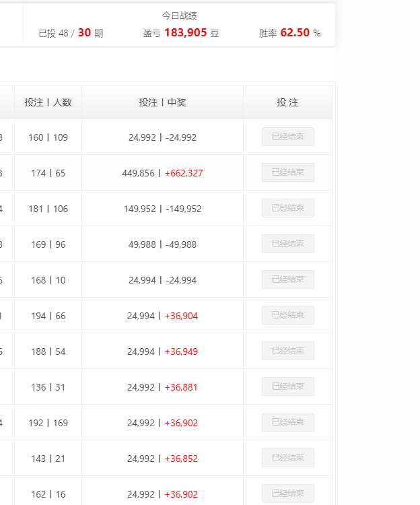420x505 pixels.
Task: Click 已经结束 button in the 160 | 109 row
Action: tap(287, 137)
